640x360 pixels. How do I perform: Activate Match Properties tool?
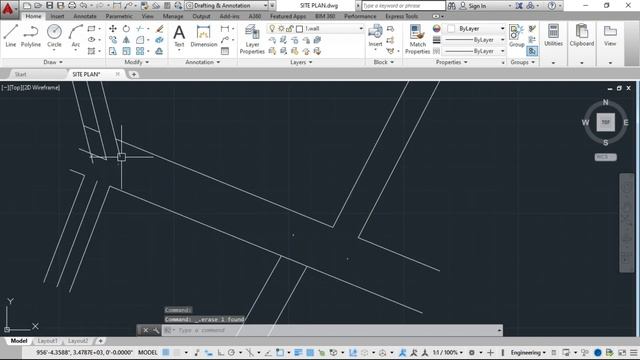tap(417, 39)
